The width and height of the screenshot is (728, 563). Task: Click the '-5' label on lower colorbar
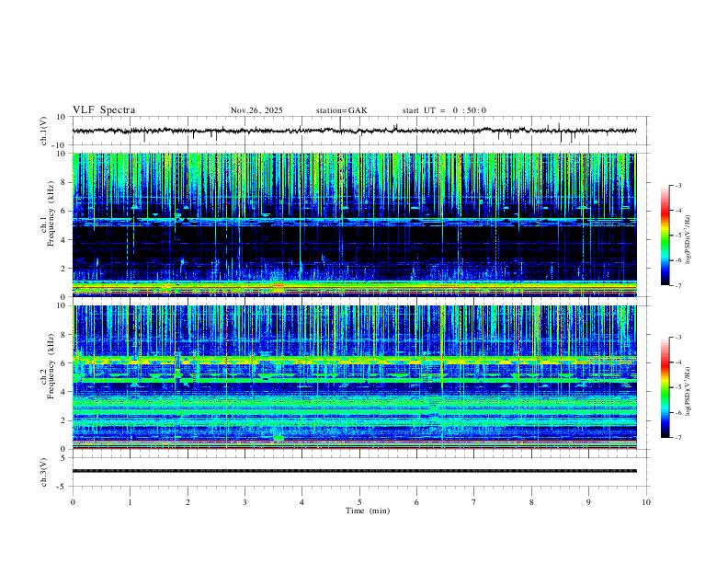point(677,387)
